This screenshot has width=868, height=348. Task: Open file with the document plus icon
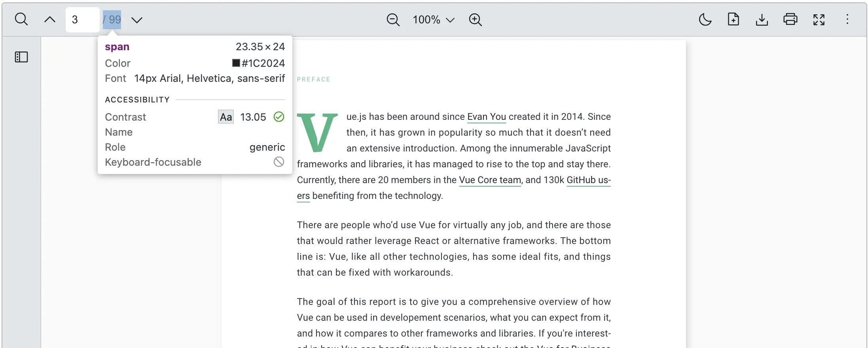point(733,19)
